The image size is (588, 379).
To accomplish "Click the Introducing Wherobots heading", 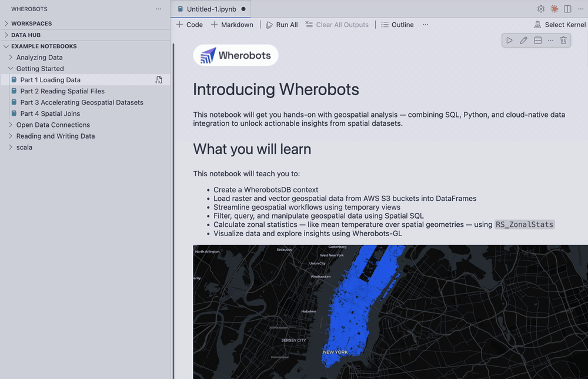I will pyautogui.click(x=276, y=89).
